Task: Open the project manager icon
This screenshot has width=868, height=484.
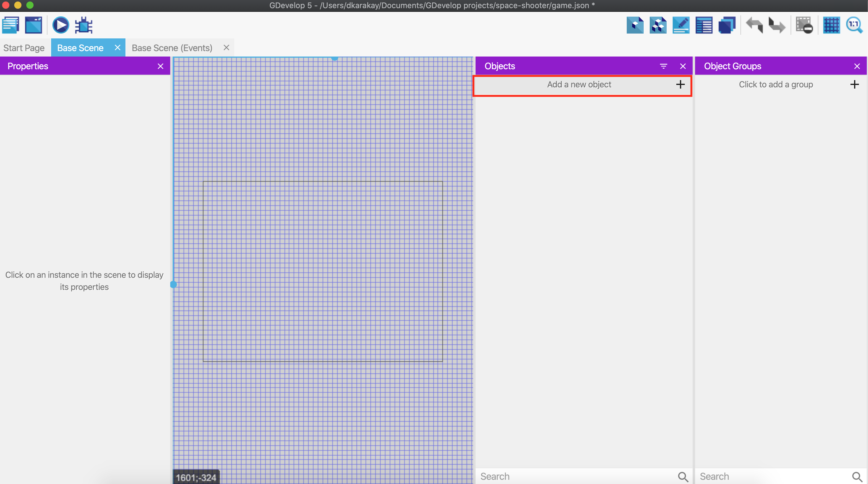Action: (11, 25)
